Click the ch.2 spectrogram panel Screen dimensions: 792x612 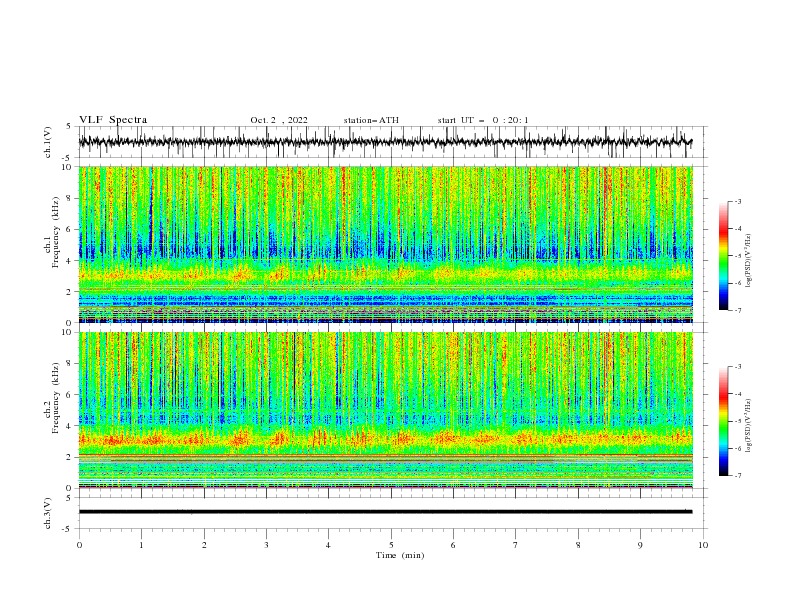coord(385,410)
